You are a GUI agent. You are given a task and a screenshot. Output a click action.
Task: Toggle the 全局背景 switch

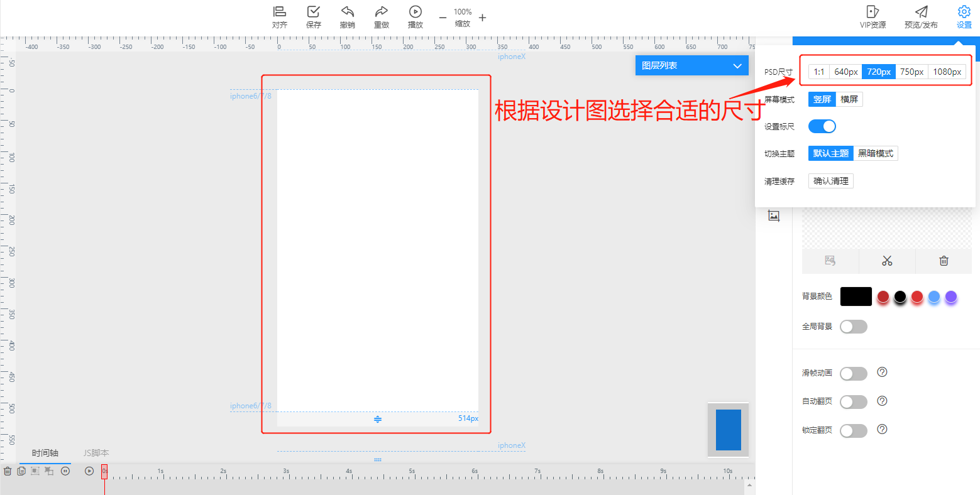[854, 327]
